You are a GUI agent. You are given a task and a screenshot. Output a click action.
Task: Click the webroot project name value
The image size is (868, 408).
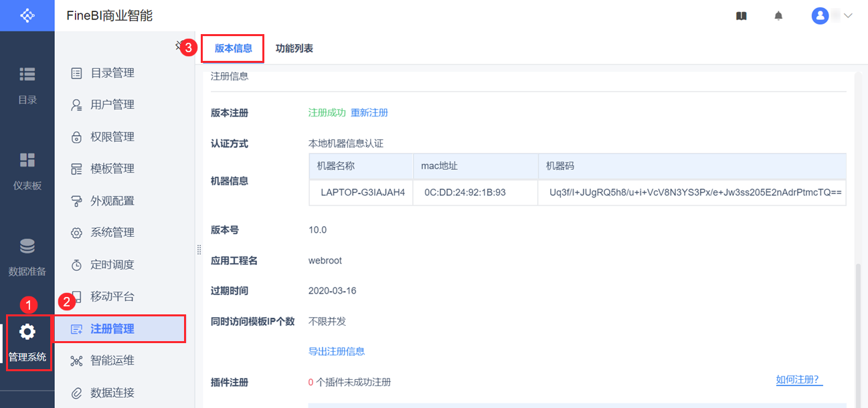[x=325, y=261]
